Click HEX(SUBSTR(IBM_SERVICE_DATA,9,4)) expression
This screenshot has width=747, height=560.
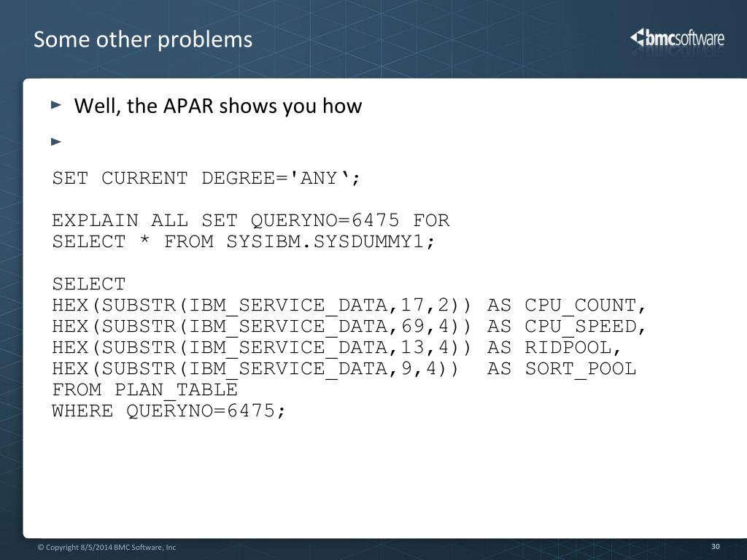pyautogui.click(x=255, y=369)
